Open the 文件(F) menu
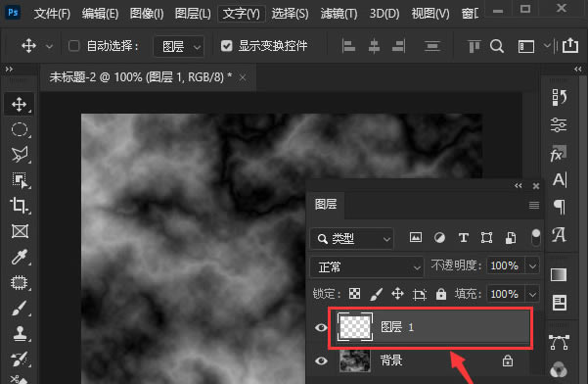This screenshot has width=588, height=384. 52,14
